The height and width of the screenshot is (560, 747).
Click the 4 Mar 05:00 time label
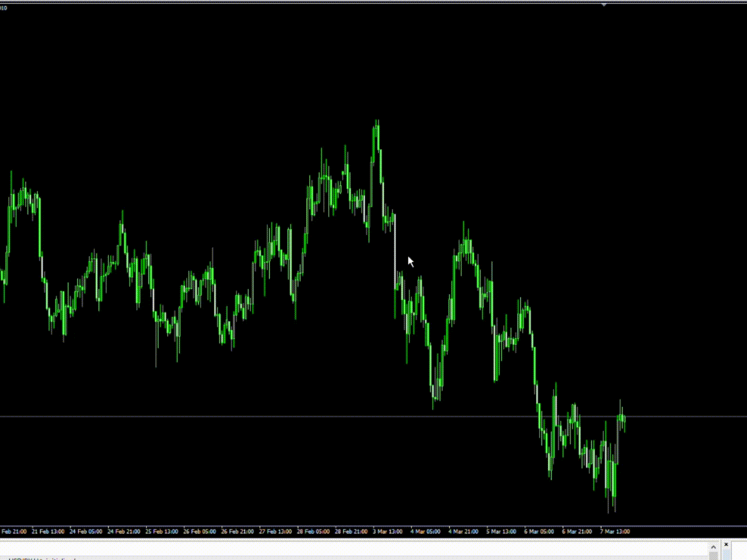pyautogui.click(x=425, y=531)
